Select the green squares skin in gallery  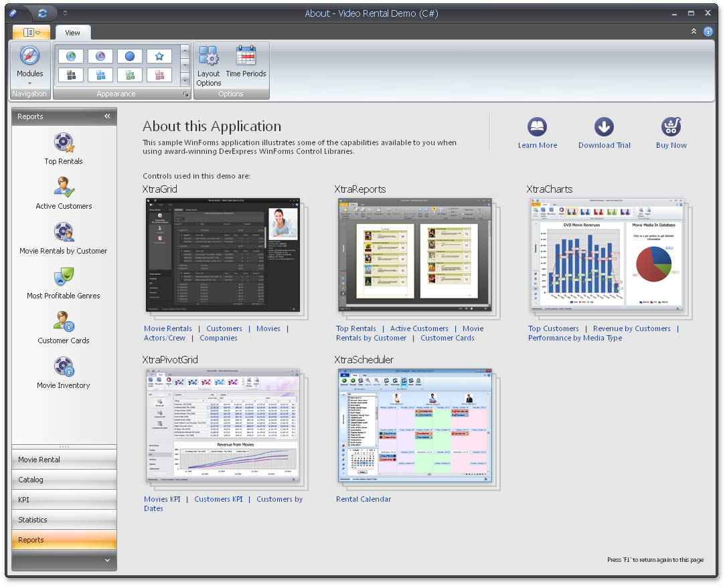pyautogui.click(x=130, y=75)
